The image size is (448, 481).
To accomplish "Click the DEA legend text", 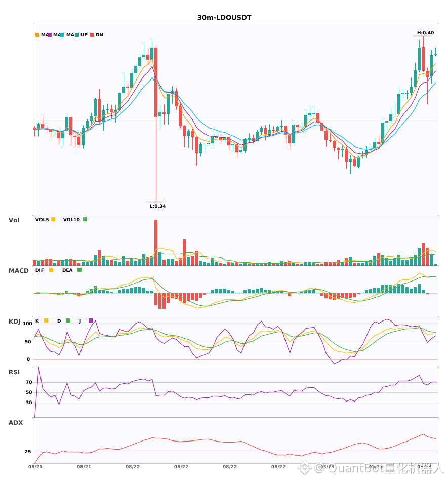I will pyautogui.click(x=67, y=270).
